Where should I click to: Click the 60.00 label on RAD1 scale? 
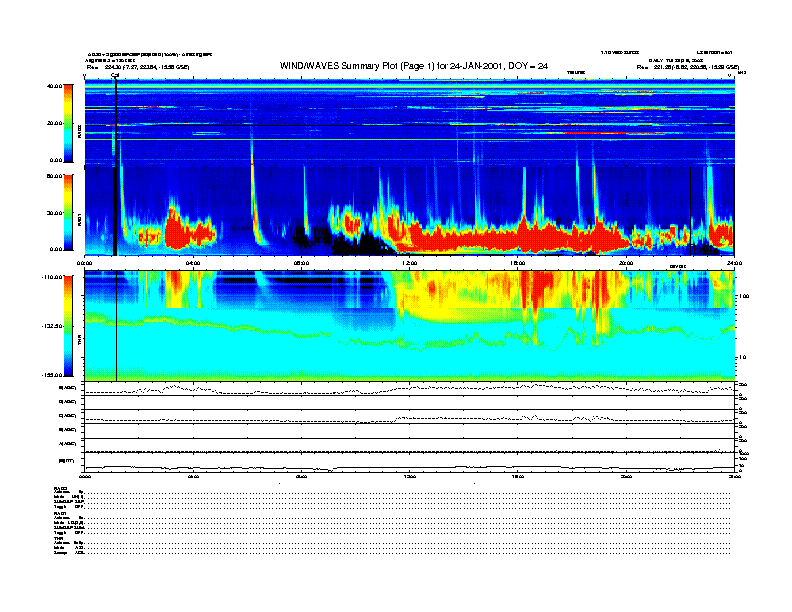54,176
